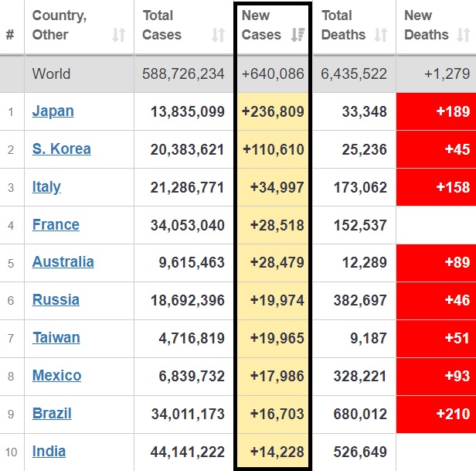Select India total cases 44,141,222
This screenshot has height=471, width=476.
coord(188,452)
